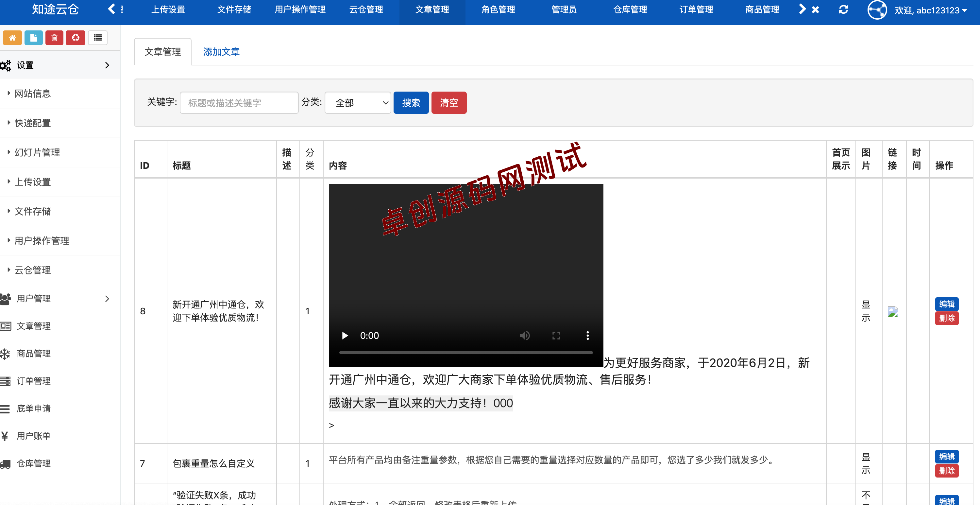
Task: Play the embedded video
Action: tap(345, 335)
